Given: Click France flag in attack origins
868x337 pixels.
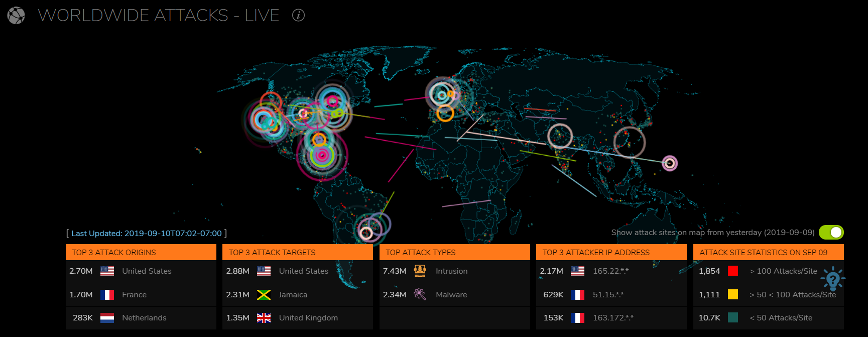Looking at the screenshot, I should click(107, 295).
